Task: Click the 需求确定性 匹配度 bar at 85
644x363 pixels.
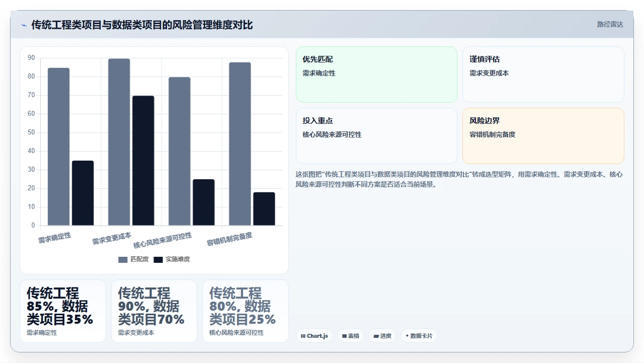Action: pyautogui.click(x=59, y=147)
